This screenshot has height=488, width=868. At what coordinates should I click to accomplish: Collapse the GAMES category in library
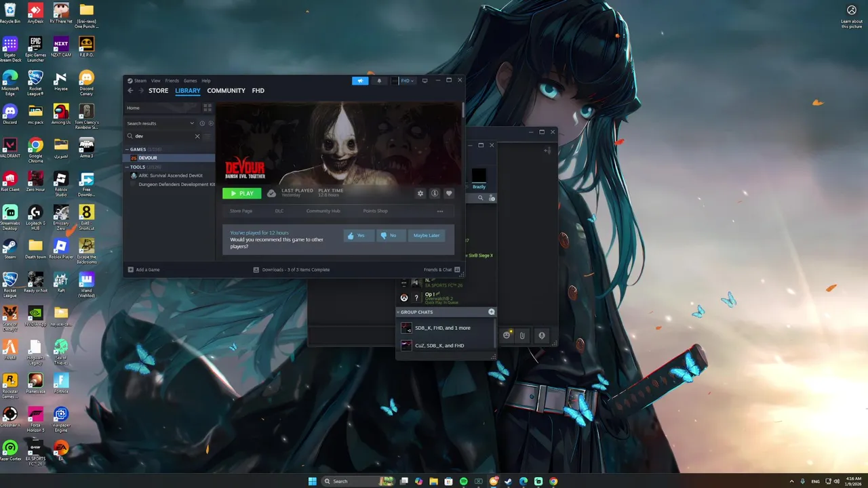pyautogui.click(x=127, y=149)
